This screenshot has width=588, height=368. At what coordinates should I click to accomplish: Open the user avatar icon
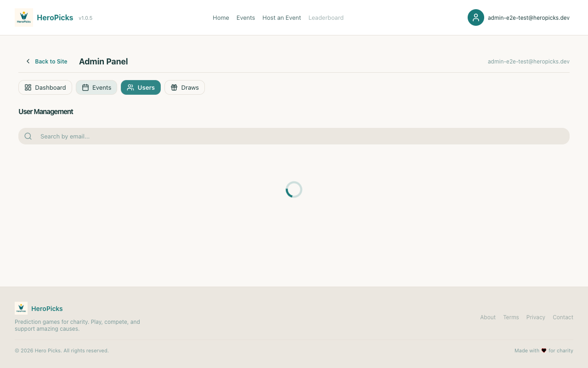pyautogui.click(x=475, y=17)
